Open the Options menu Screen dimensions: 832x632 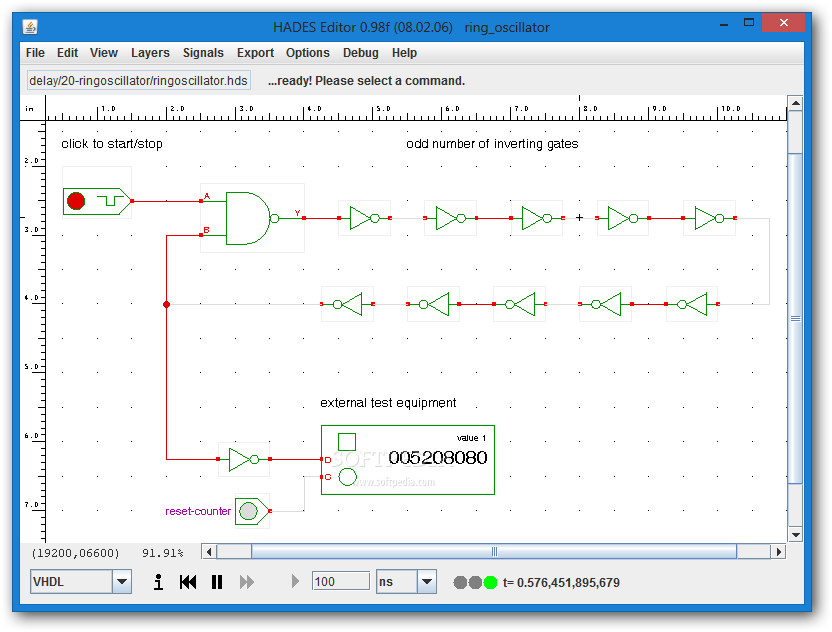click(308, 53)
